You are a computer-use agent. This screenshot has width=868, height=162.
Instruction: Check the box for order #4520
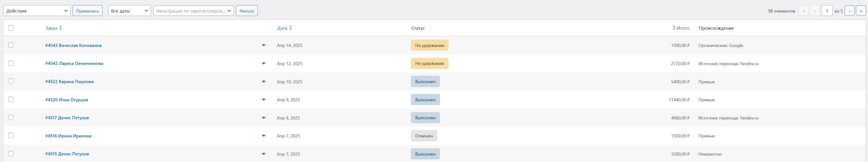tap(11, 100)
